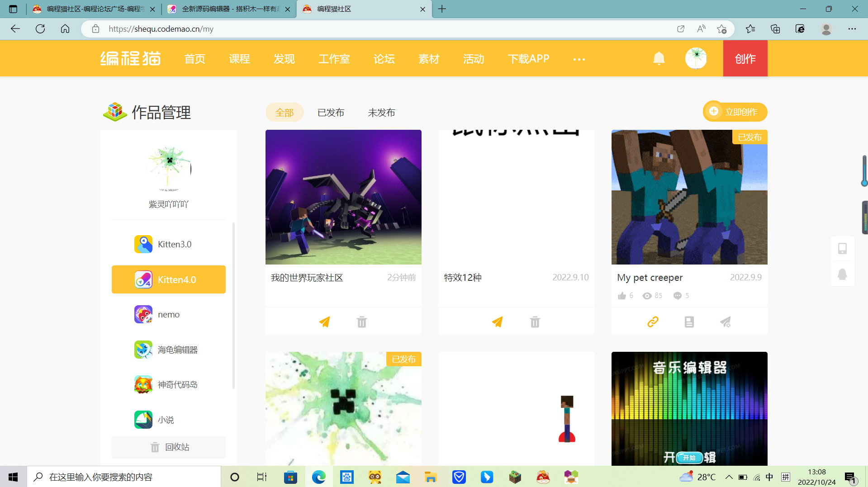Select 神奇代码岛 in the sidebar

click(169, 385)
